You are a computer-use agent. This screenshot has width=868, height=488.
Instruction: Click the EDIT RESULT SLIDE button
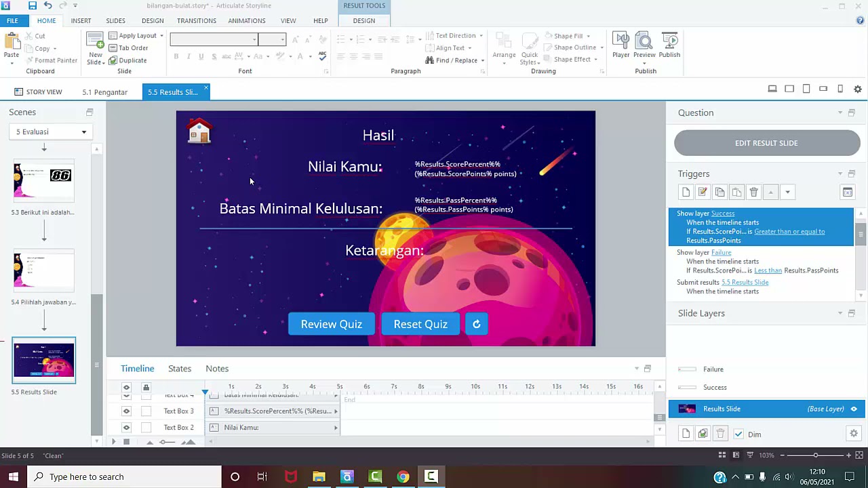tap(767, 143)
